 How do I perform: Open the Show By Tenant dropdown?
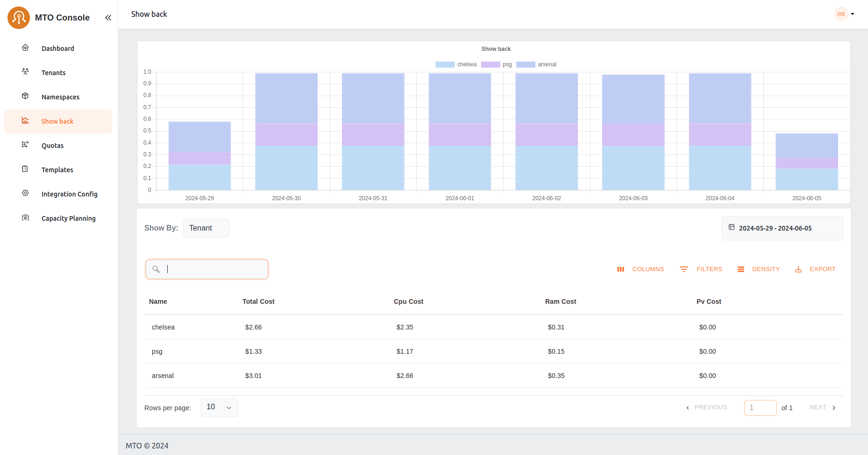click(206, 228)
